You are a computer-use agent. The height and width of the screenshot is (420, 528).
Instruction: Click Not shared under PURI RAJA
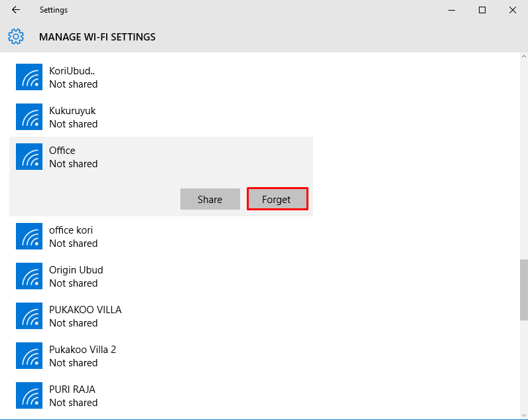[x=74, y=403]
